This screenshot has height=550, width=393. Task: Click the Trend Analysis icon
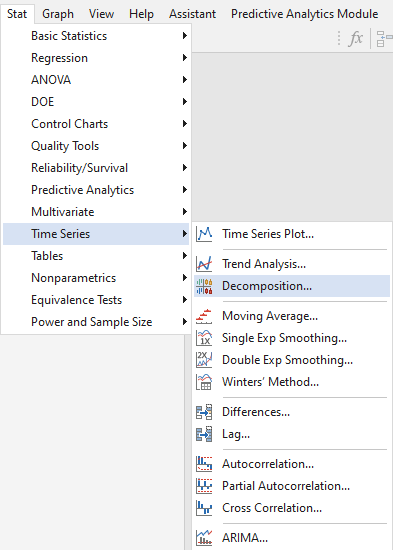[x=204, y=264]
